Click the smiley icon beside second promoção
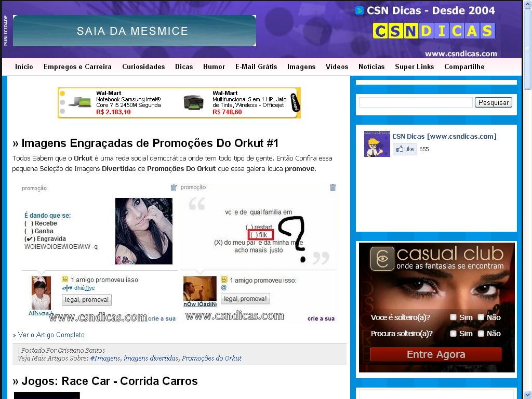The height and width of the screenshot is (399, 532). 224,280
